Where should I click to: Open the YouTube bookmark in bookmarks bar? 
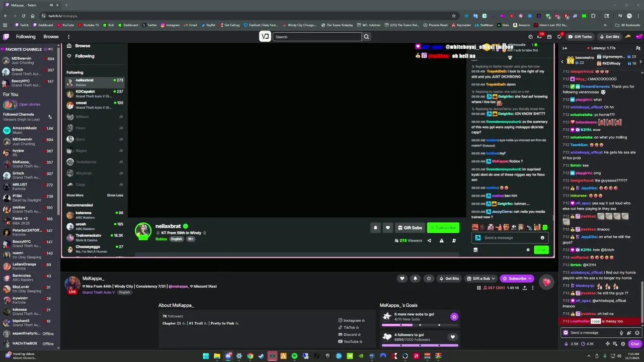tap(65, 25)
